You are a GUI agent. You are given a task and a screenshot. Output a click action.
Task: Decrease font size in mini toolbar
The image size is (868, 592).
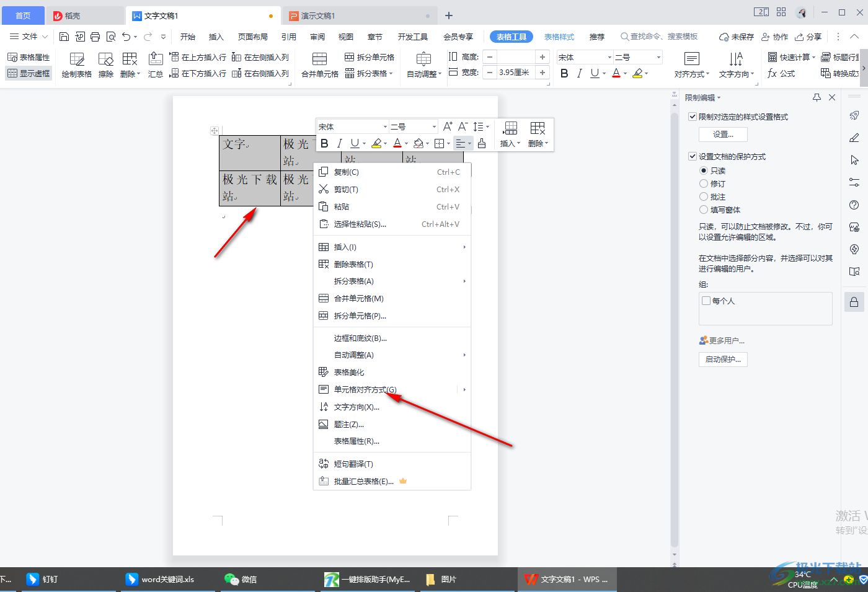coord(463,126)
